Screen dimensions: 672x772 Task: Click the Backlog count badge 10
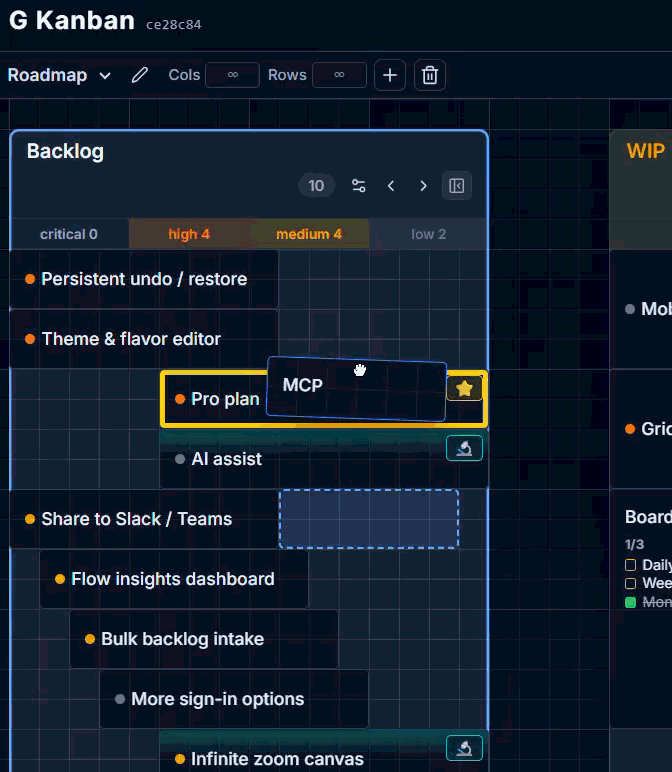pos(316,186)
